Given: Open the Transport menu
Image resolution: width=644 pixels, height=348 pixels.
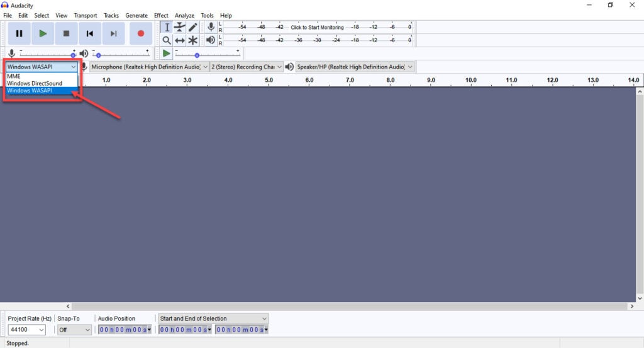Looking at the screenshot, I should point(86,15).
